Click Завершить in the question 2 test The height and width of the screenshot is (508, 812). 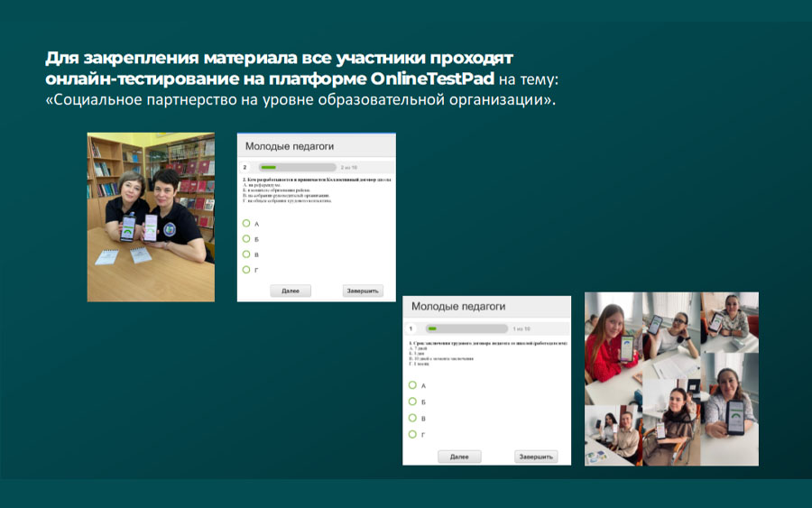363,291
